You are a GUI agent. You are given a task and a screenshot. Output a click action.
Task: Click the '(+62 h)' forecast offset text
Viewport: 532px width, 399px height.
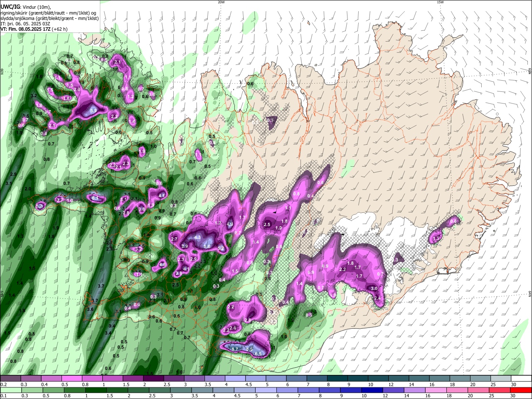[59, 29]
